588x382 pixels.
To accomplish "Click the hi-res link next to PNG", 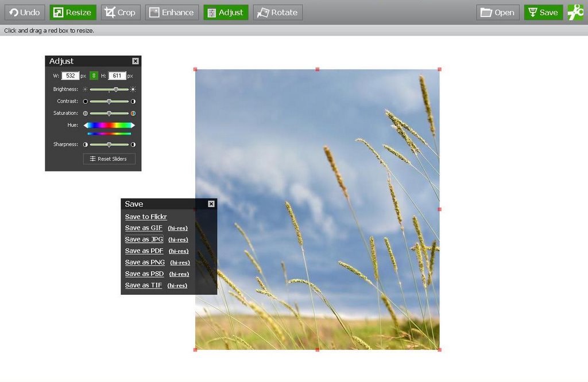I will (x=180, y=263).
